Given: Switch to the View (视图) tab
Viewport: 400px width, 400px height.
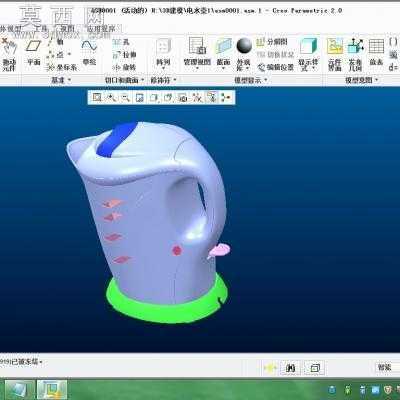Looking at the screenshot, I should coord(67,29).
